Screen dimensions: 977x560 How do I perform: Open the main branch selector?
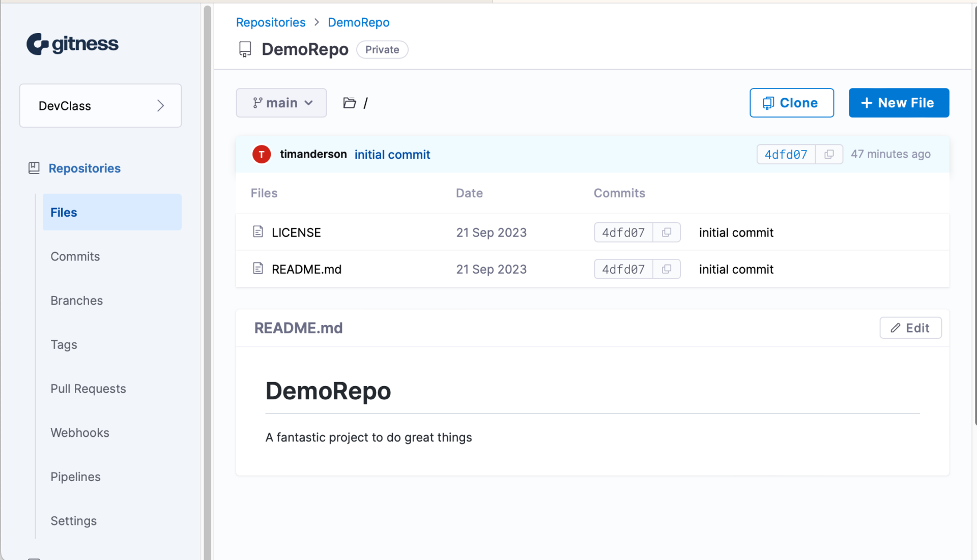click(281, 102)
